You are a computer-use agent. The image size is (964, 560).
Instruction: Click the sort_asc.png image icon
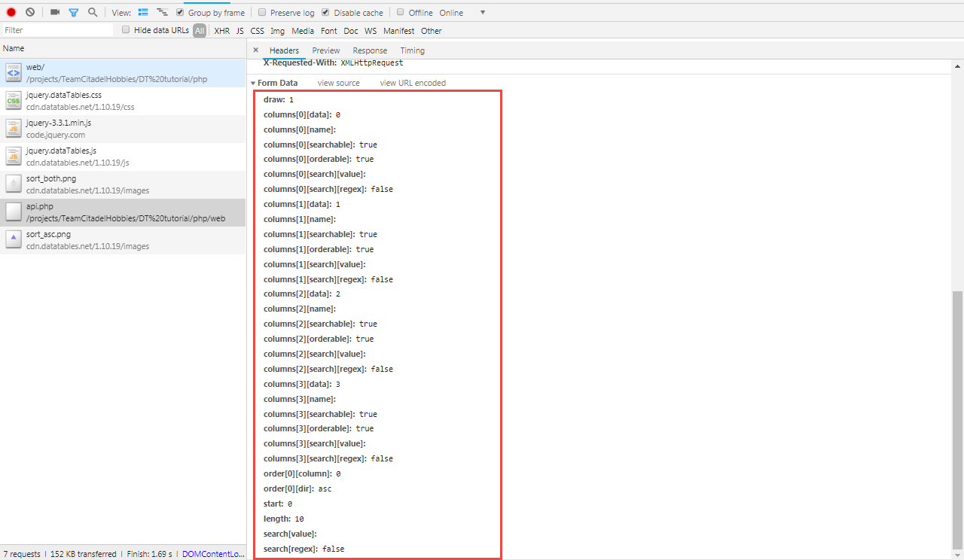click(x=14, y=240)
